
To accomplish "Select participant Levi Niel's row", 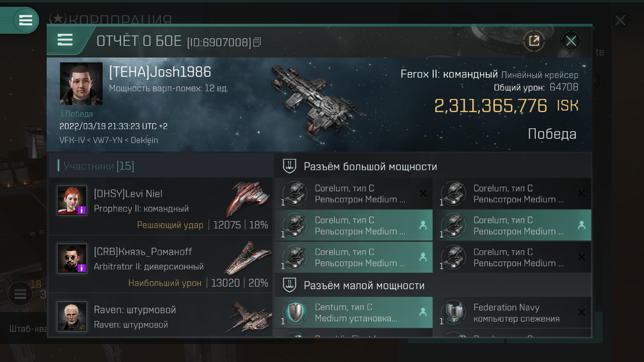I will [161, 206].
